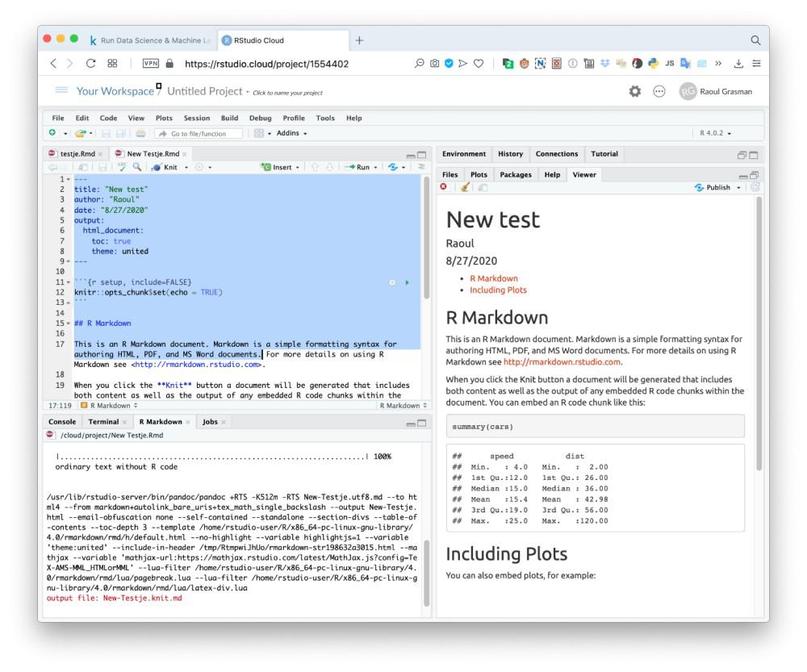The image size is (807, 672).
Task: Collapse the setup chunk fold on line 11
Action: tap(69, 282)
